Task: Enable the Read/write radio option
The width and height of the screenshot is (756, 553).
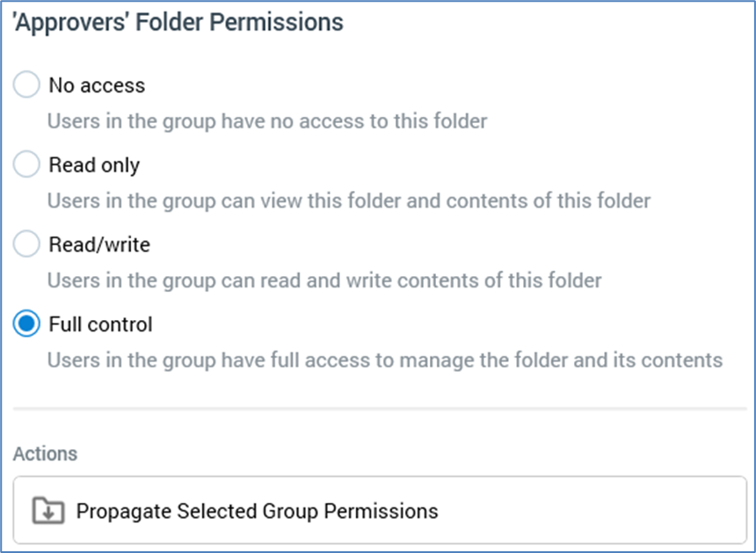Action: coord(27,244)
